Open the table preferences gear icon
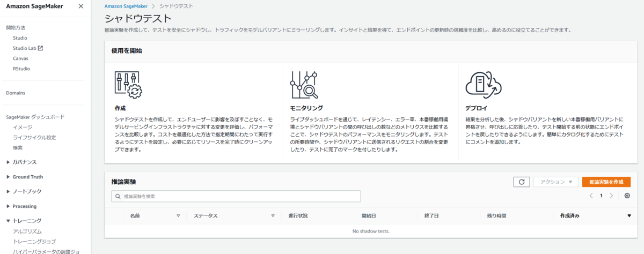Image resolution: width=644 pixels, height=254 pixels. click(x=627, y=196)
